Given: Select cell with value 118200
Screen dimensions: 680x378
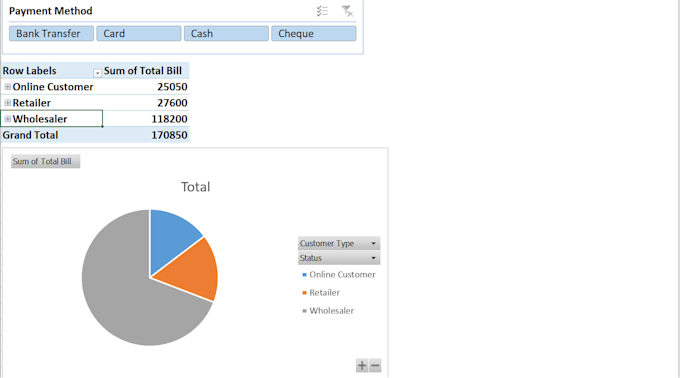Looking at the screenshot, I should tap(146, 119).
